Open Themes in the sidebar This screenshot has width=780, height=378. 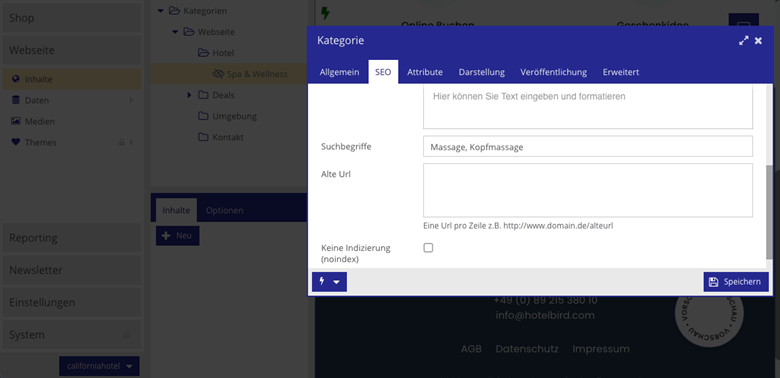73,142
